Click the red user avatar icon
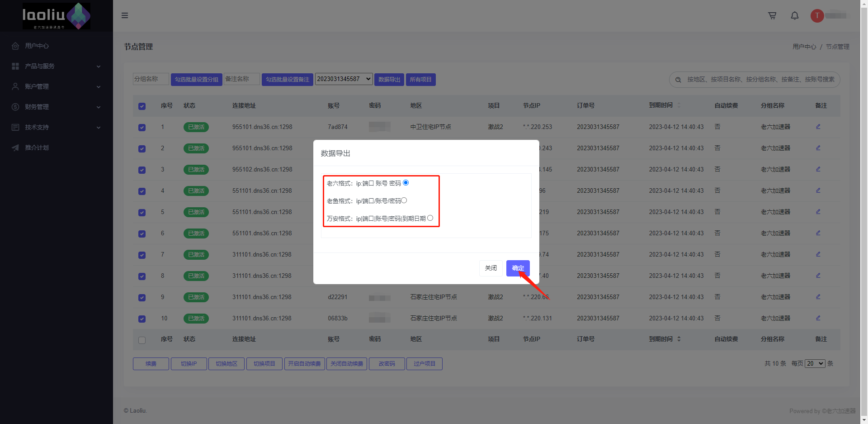This screenshot has width=868, height=424. pyautogui.click(x=817, y=16)
